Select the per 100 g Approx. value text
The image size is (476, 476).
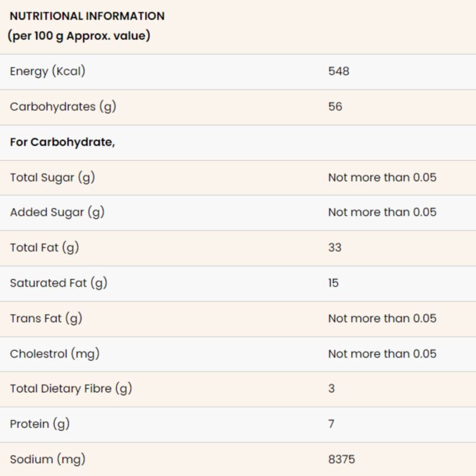pos(79,36)
